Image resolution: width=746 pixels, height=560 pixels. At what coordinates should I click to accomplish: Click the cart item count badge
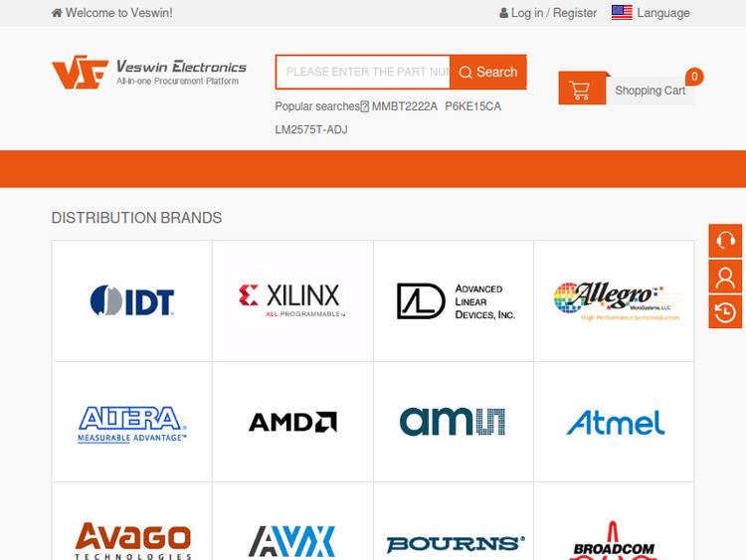694,77
